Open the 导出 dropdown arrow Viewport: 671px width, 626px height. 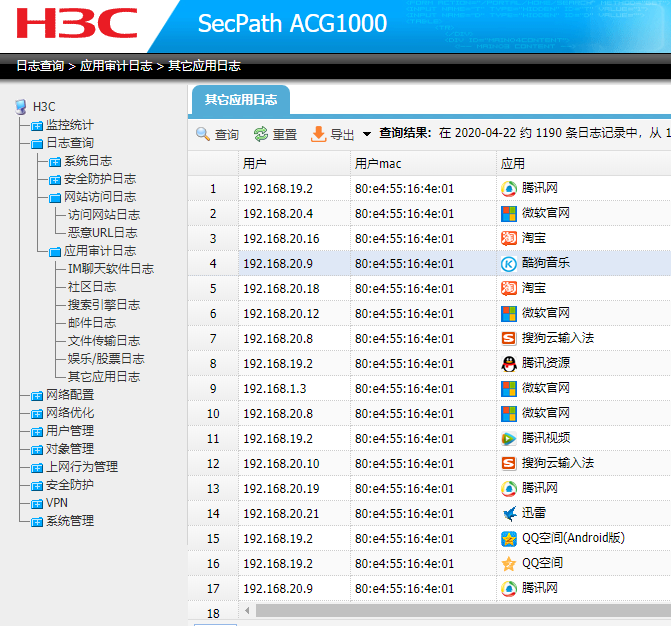pyautogui.click(x=367, y=134)
